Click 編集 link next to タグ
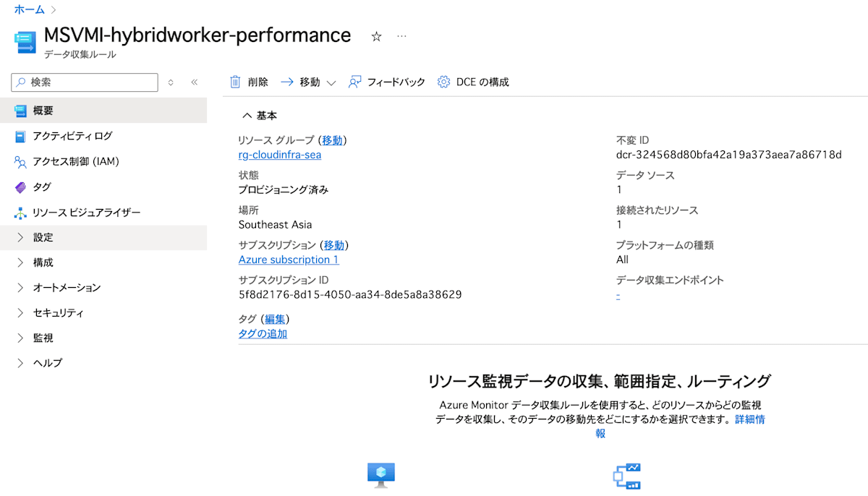The width and height of the screenshot is (868, 496). [x=275, y=320]
